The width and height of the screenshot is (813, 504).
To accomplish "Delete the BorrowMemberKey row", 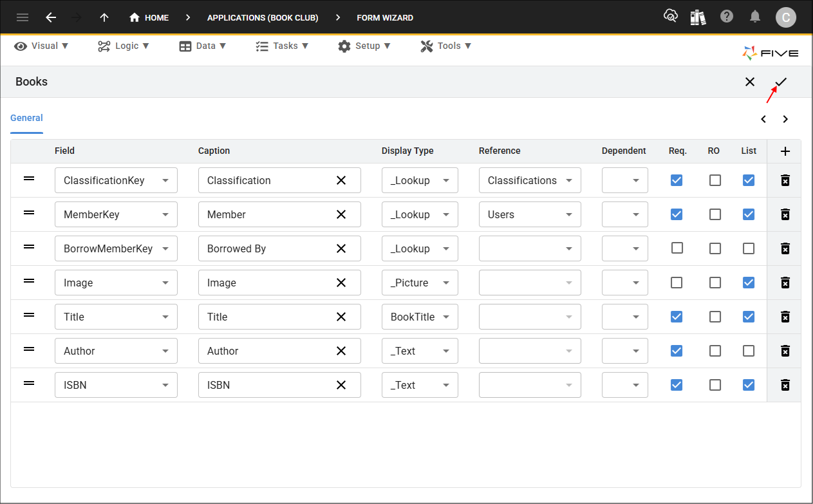I will (x=785, y=249).
